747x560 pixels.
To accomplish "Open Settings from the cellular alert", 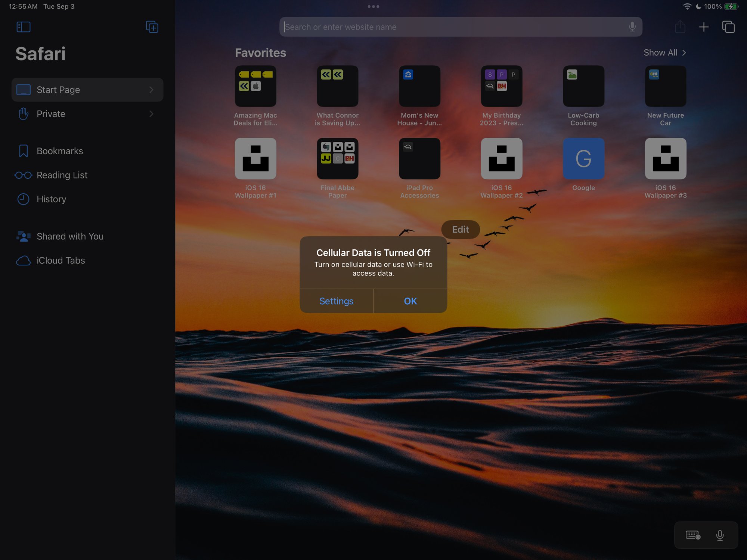I will 336,301.
